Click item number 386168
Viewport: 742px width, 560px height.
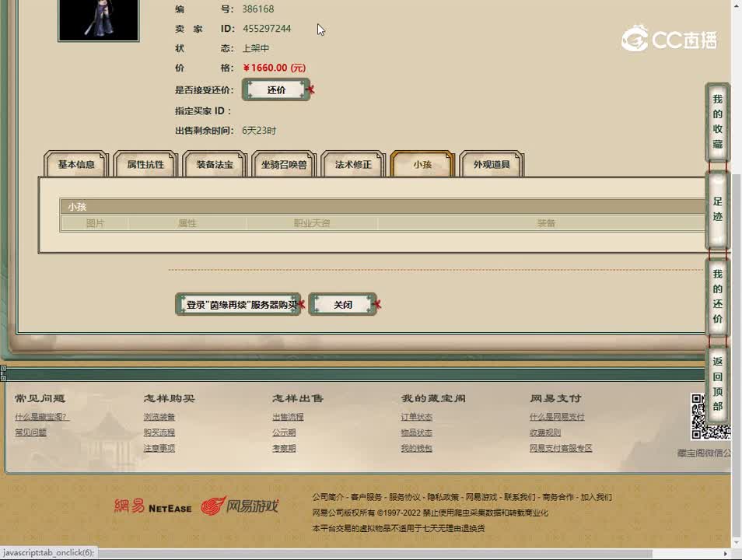(258, 9)
